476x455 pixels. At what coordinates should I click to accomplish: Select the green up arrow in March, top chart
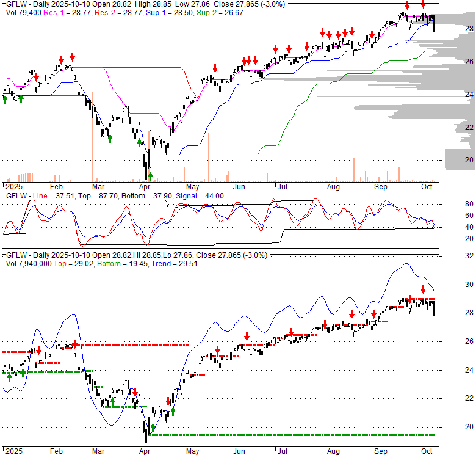[x=110, y=138]
